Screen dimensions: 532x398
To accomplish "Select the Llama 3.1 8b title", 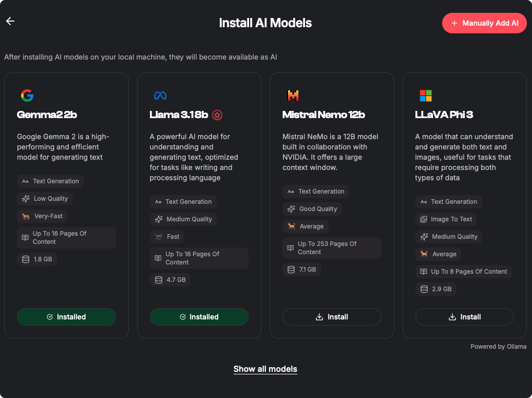I will coord(179,115).
